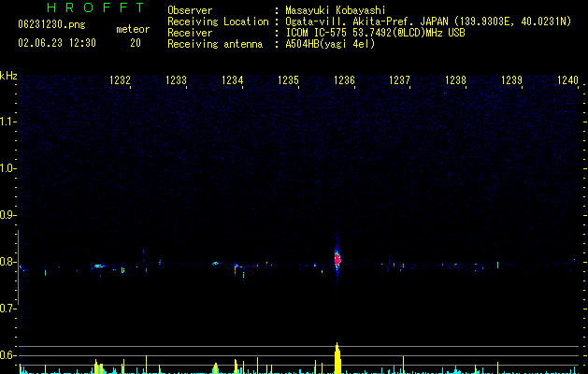
Task: Click the date stamp 02.06.23 12:30
Action: coord(57,43)
